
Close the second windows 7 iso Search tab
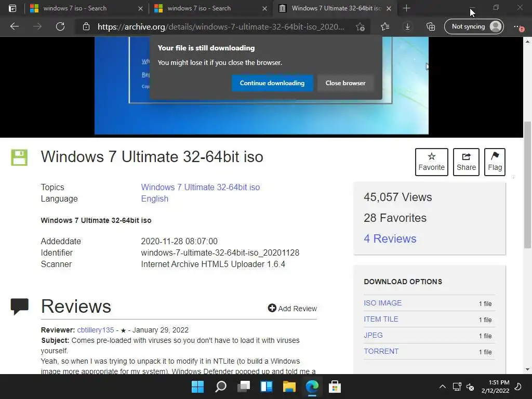[265, 8]
